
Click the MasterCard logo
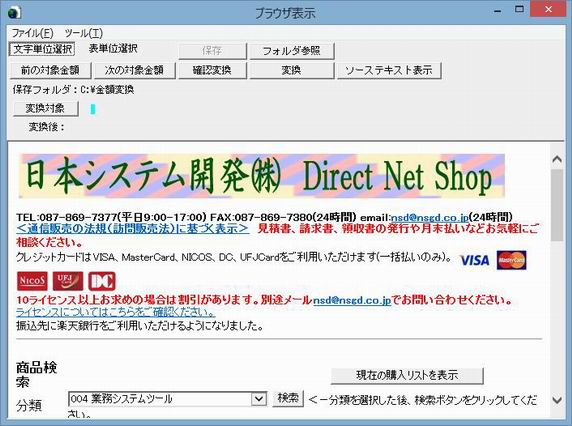click(x=511, y=260)
